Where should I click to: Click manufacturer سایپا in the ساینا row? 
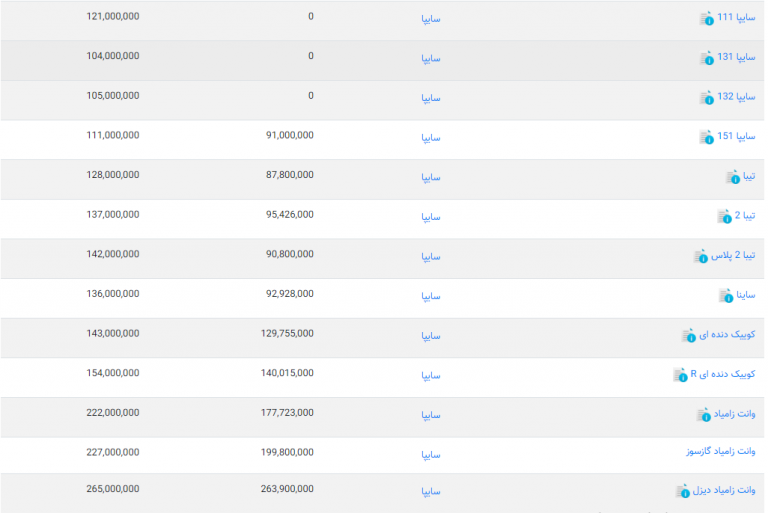coord(431,297)
